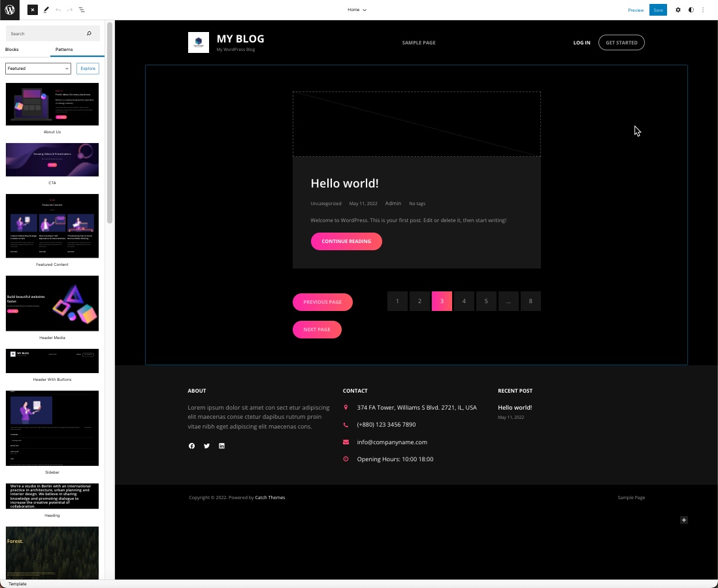718x588 pixels.
Task: Click the inserter panel scrollbar
Action: point(110,123)
